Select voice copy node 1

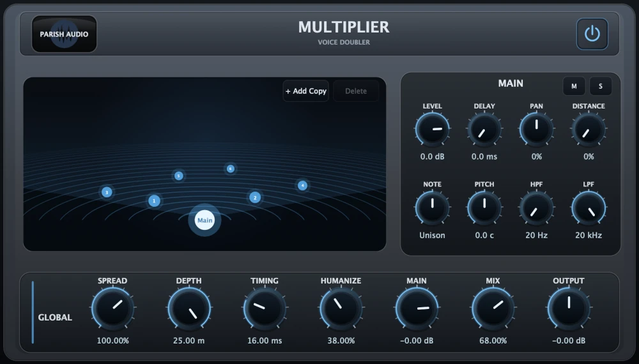click(x=154, y=201)
